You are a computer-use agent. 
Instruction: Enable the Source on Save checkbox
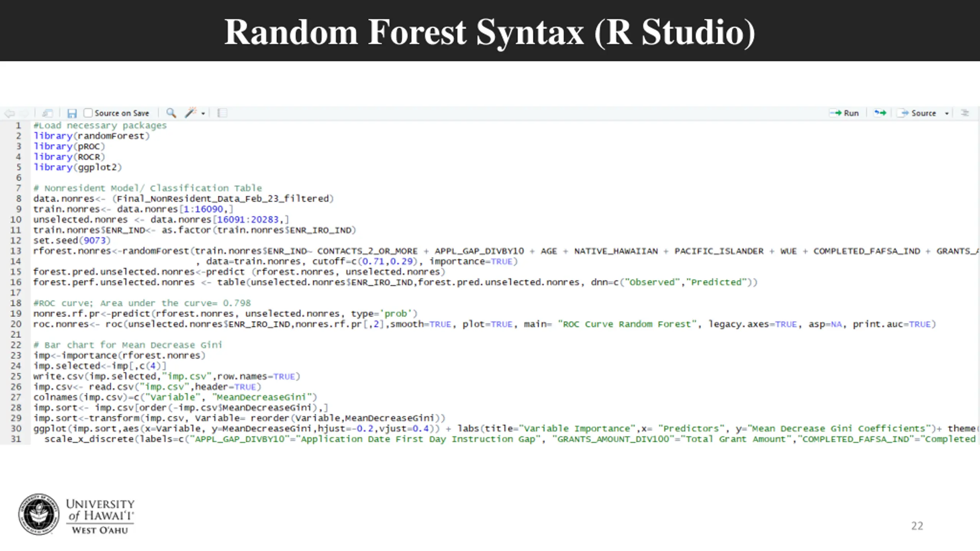[x=88, y=113]
